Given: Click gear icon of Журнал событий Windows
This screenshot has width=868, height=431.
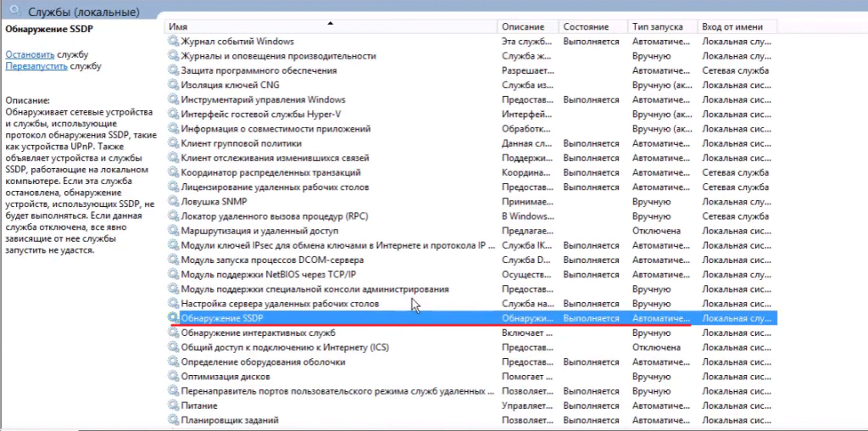Looking at the screenshot, I should tap(173, 42).
